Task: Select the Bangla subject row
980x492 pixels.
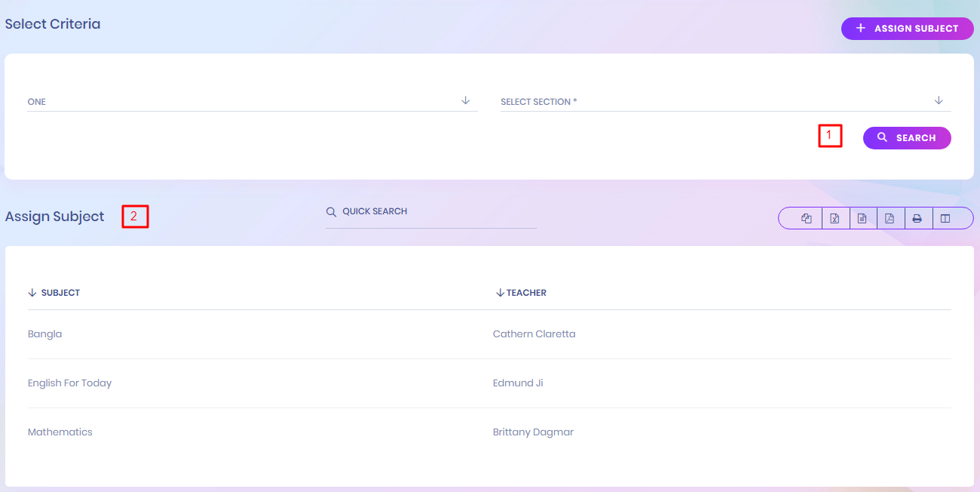Action: [45, 334]
